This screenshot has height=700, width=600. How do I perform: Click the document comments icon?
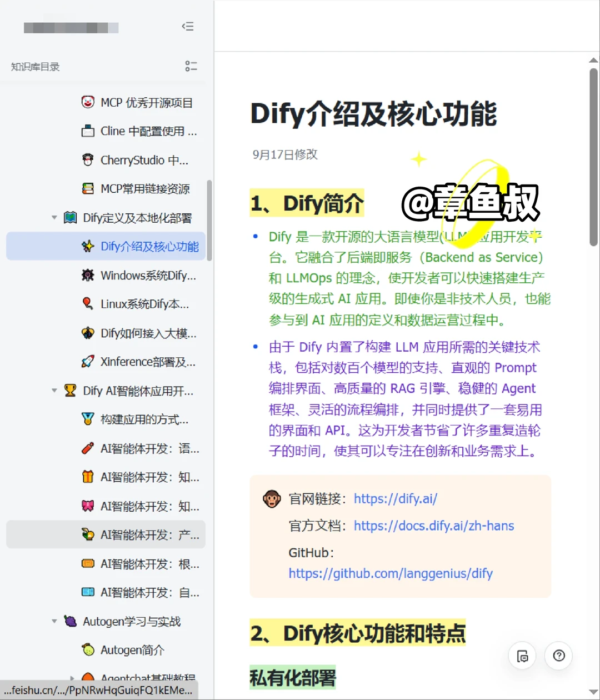coord(522,656)
